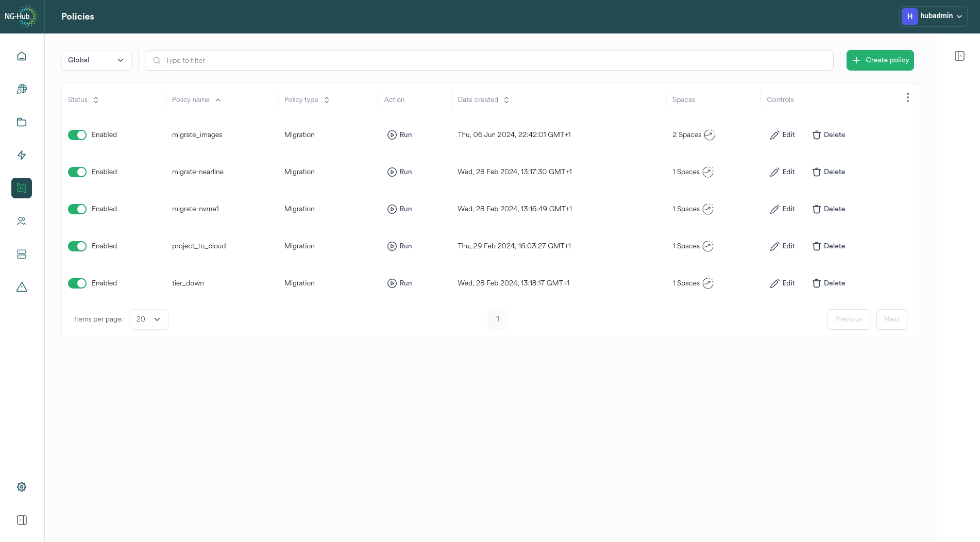Viewport: 980px width, 542px height.
Task: Open the Alerts warning icon in sidebar
Action: (22, 286)
